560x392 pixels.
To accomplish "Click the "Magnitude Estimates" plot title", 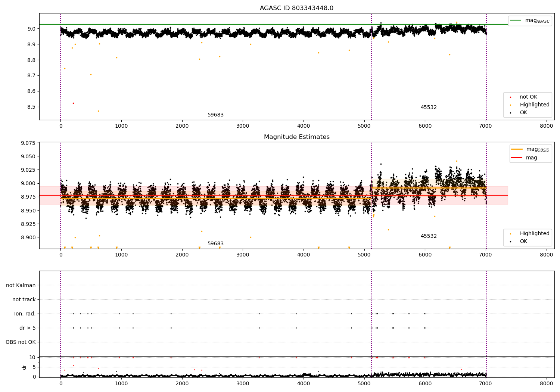I will tap(296, 137).
